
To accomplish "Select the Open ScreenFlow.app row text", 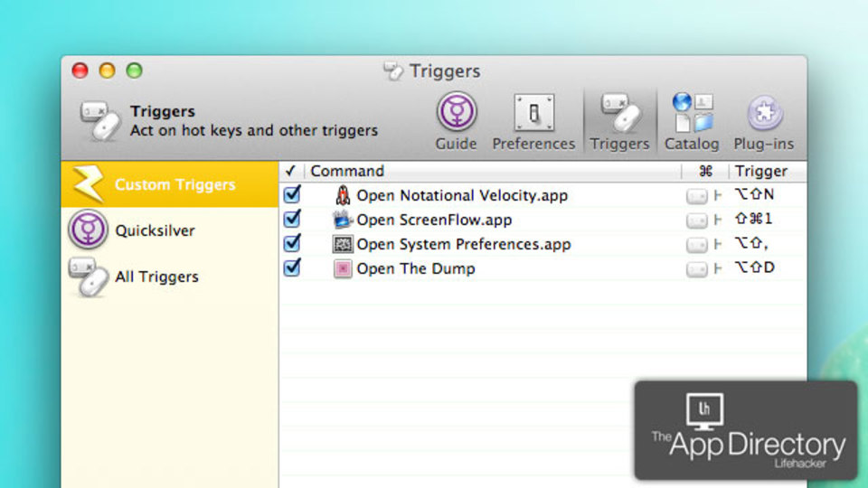I will tap(435, 220).
